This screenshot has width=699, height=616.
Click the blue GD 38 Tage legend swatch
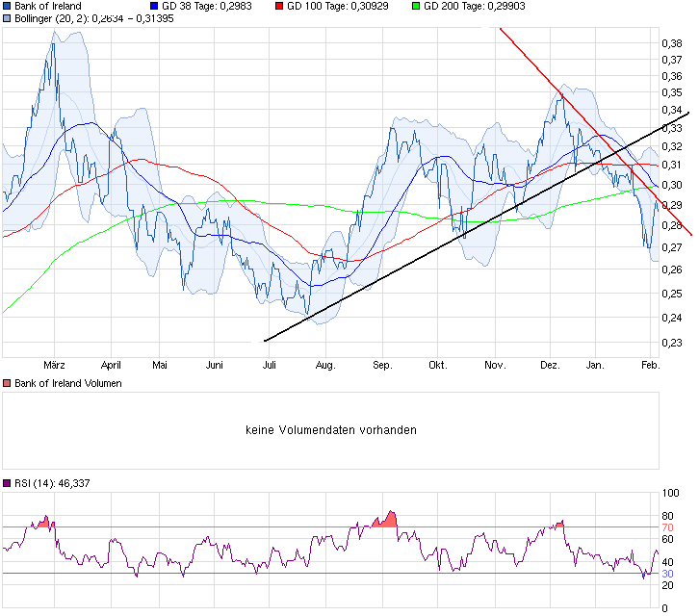tap(153, 6)
